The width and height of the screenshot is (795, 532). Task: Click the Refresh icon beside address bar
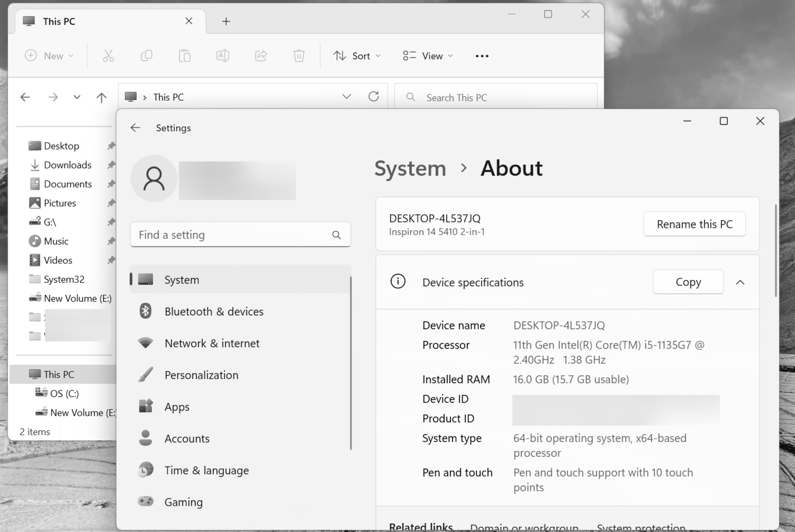click(x=373, y=97)
